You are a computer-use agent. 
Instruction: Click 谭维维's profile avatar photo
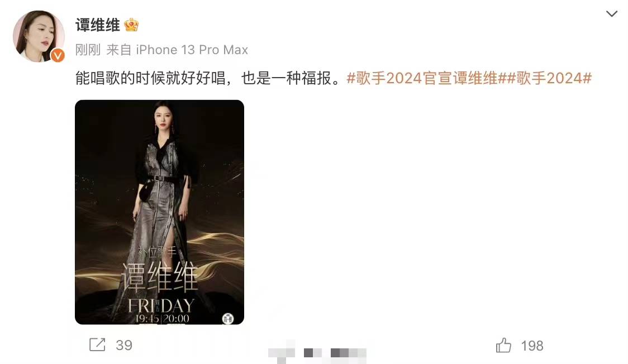point(39,36)
